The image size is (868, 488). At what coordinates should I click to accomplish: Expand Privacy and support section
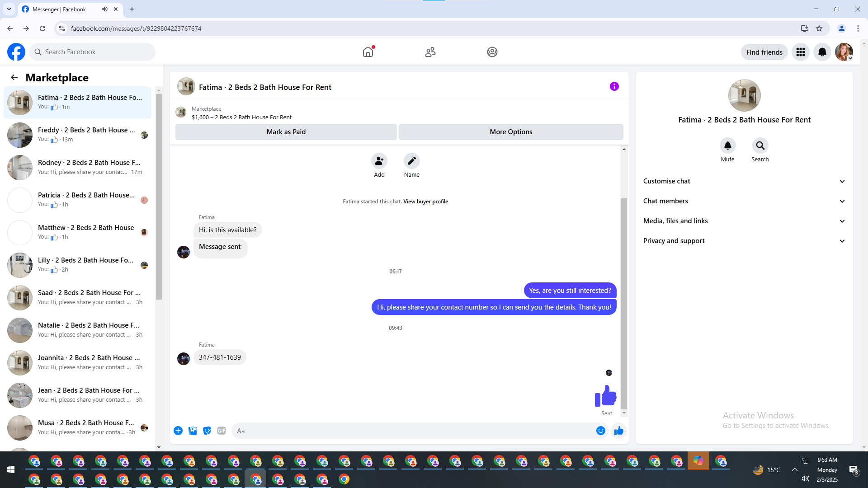(x=744, y=241)
